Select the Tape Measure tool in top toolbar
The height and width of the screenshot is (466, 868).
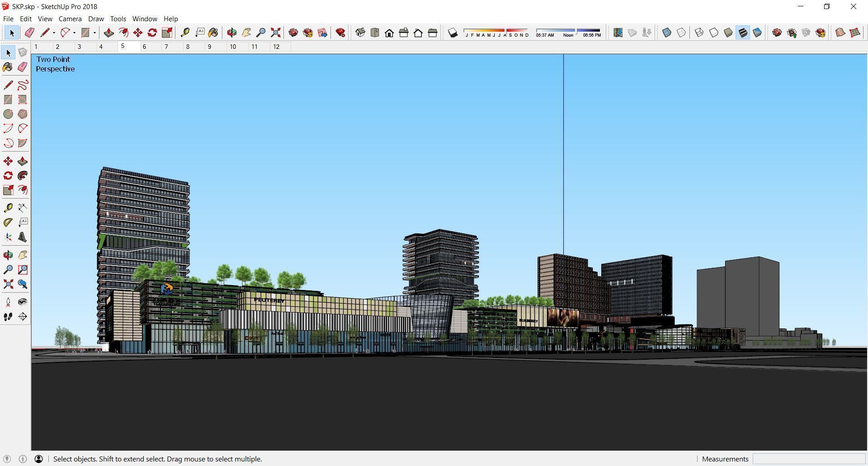tap(185, 33)
